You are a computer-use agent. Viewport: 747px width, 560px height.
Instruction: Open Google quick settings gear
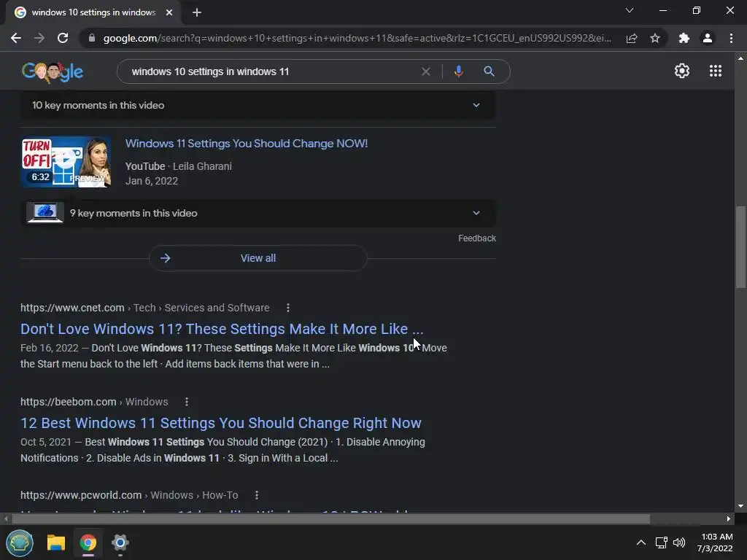tap(682, 71)
